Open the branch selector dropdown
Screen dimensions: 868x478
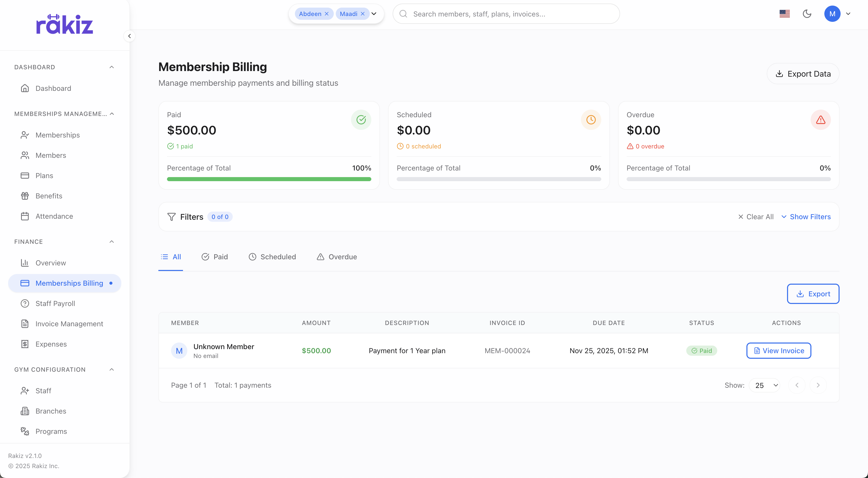point(374,14)
